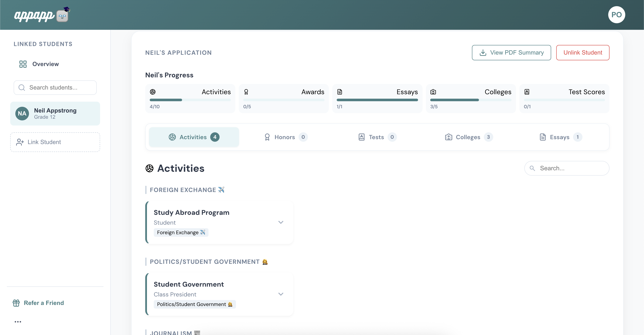Click the POLITICS/STUDENT GOVERNMENT category heading
This screenshot has height=335, width=644.
(209, 262)
